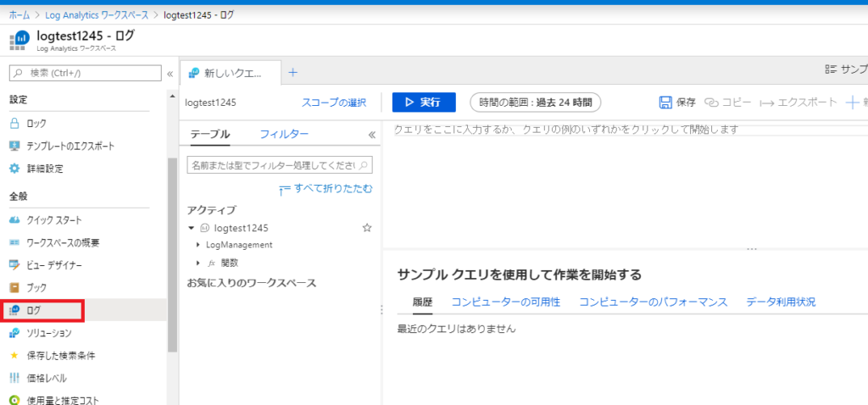Open the コンピューターのパフォーマンス tab
868x405 pixels.
pyautogui.click(x=654, y=302)
